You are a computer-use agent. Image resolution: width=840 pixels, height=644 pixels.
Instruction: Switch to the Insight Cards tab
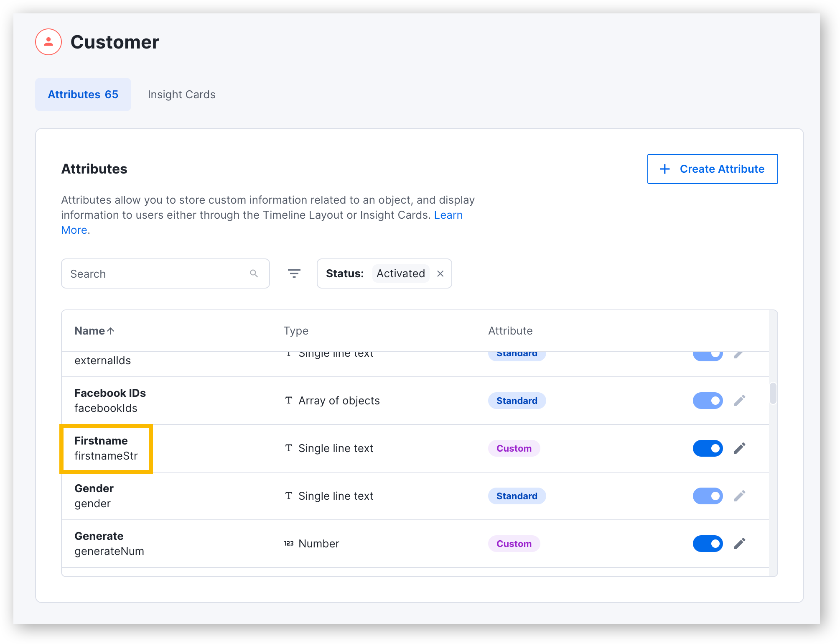click(181, 95)
